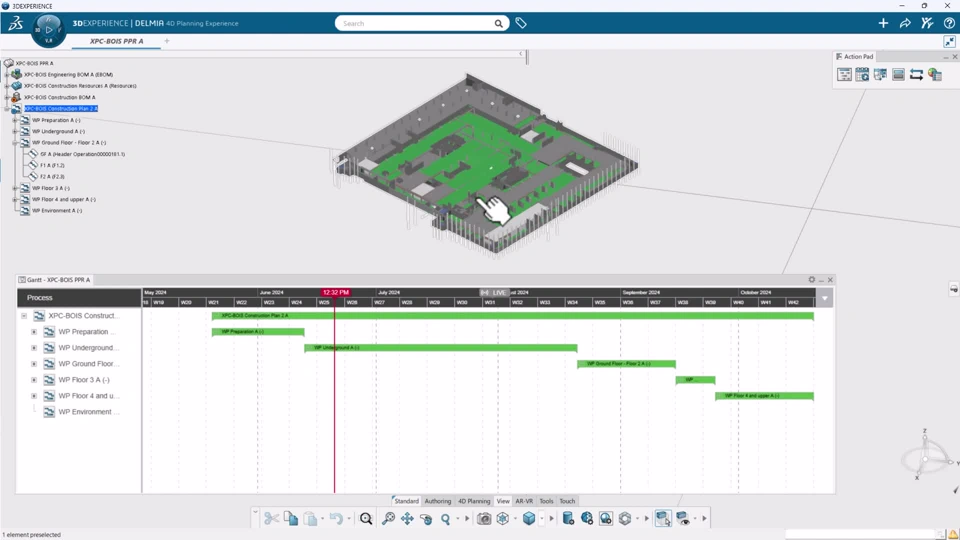Click the blue cylinder icon in toolbar
Viewport: 960px width, 540px height.
(568, 519)
